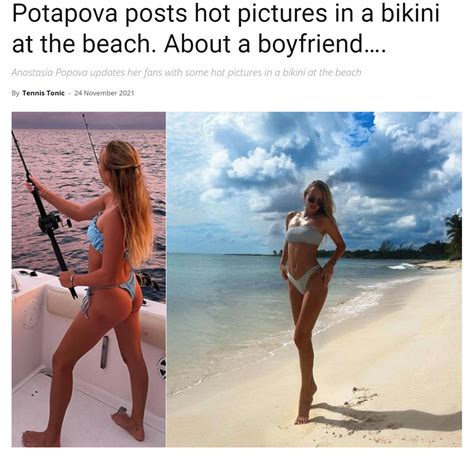Image resolution: width=474 pixels, height=459 pixels.
Task: Open the fishing boat photo on left
Action: pos(89,279)
